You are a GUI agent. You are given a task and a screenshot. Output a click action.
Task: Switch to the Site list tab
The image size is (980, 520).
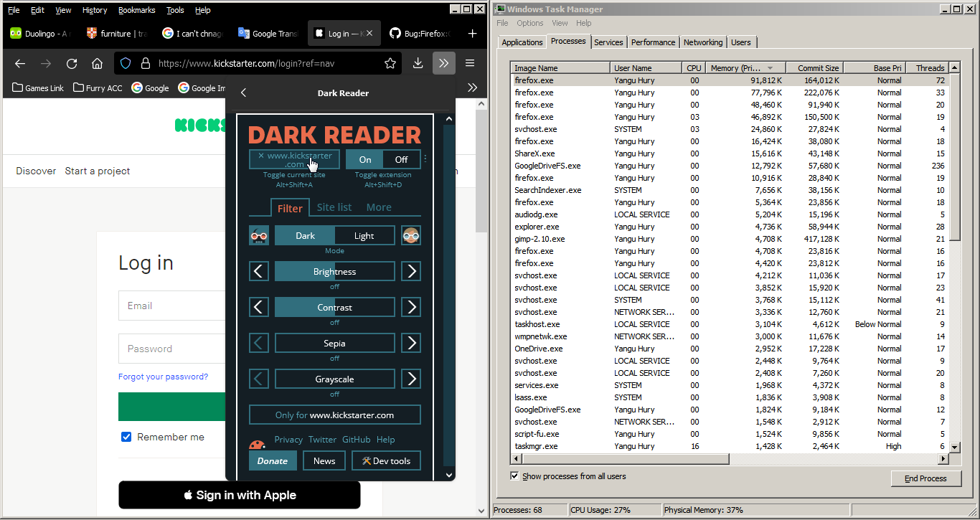[x=334, y=207]
